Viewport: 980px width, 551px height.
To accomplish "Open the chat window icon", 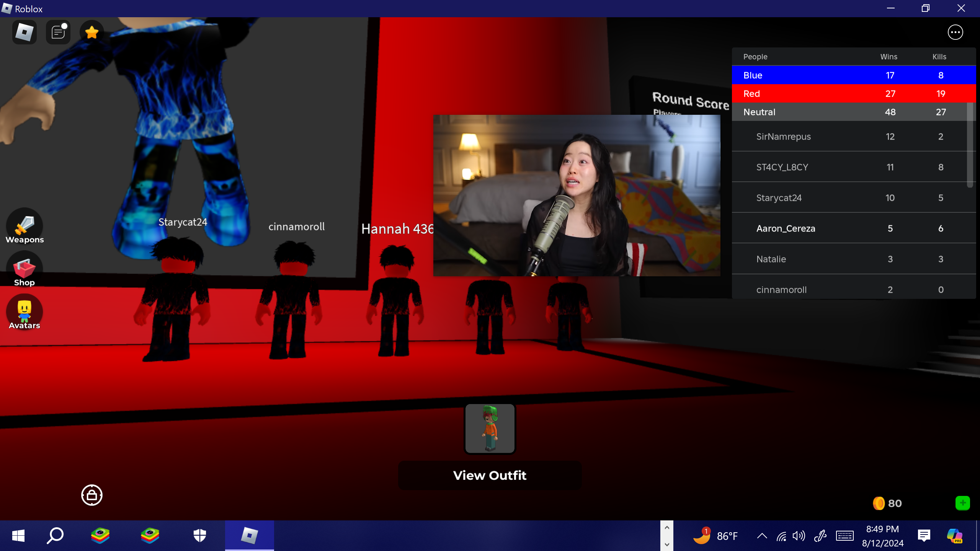I will pos(58,32).
